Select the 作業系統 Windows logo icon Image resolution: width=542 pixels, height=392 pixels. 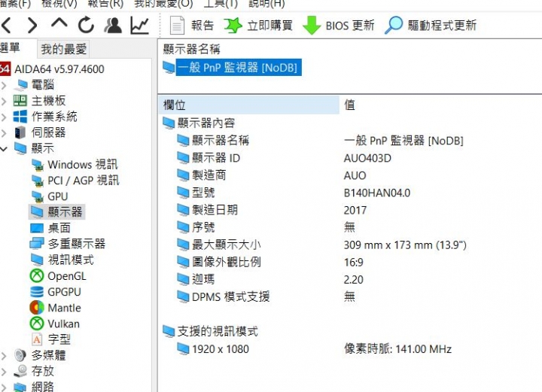coord(20,117)
